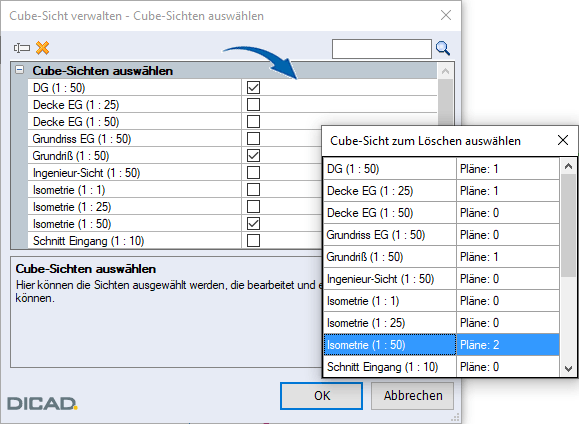Viewport: 579px width, 424px height.
Task: Click Isometrie (1 : 50) label in main list
Action: 72,224
